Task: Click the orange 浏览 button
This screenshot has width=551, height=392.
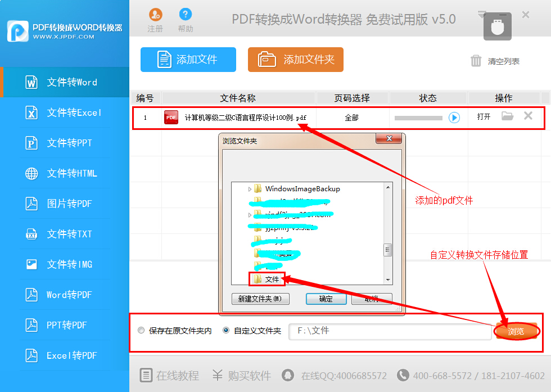Action: (516, 331)
